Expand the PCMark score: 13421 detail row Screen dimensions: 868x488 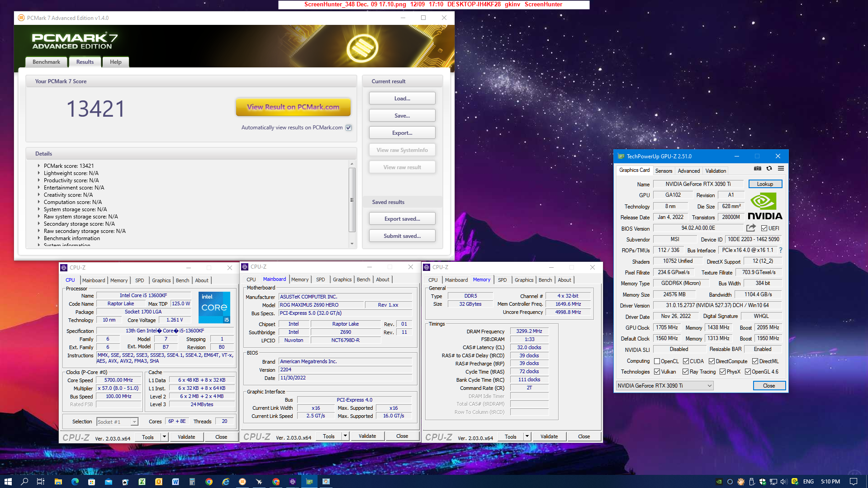[39, 166]
